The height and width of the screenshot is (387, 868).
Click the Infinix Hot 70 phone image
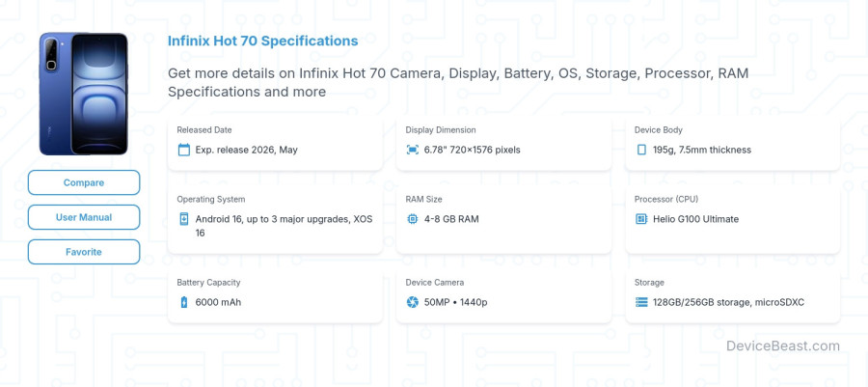point(84,94)
